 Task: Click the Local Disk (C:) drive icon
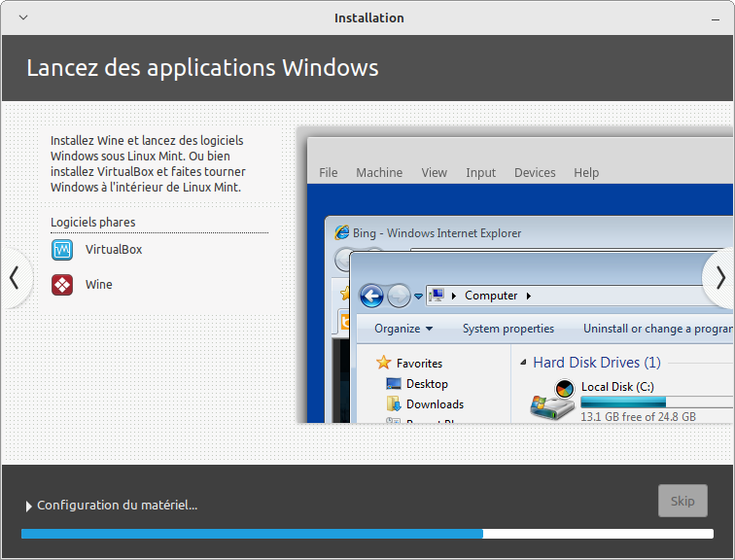552,401
